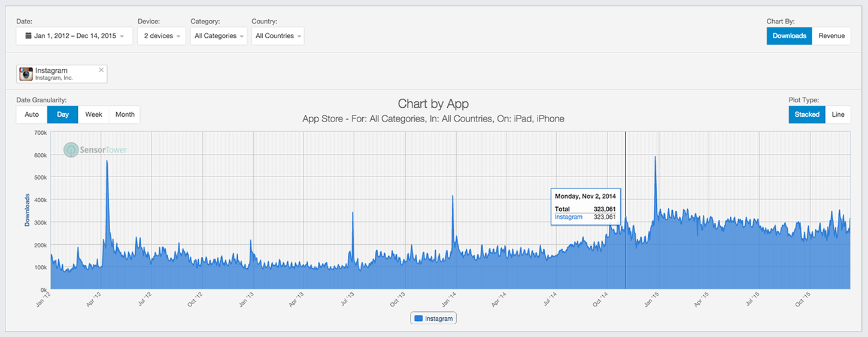Screen dimensions: 868x337
Task: Switch chart to Revenue
Action: tap(831, 36)
